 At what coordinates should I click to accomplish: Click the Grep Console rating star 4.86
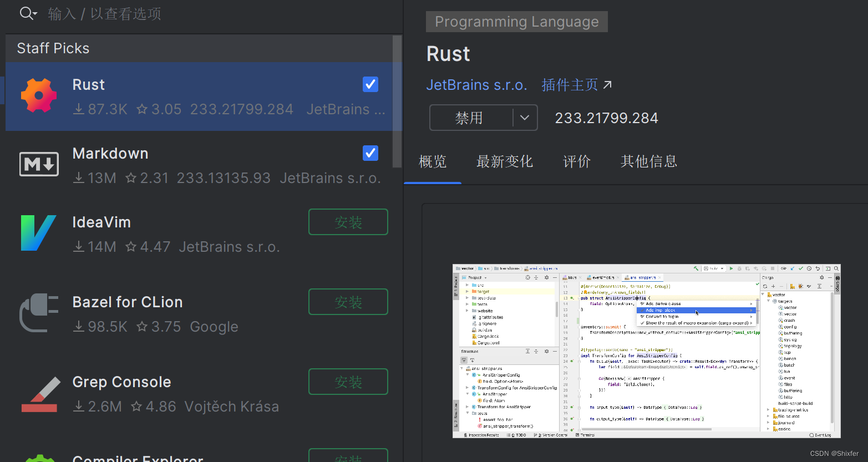click(x=154, y=407)
